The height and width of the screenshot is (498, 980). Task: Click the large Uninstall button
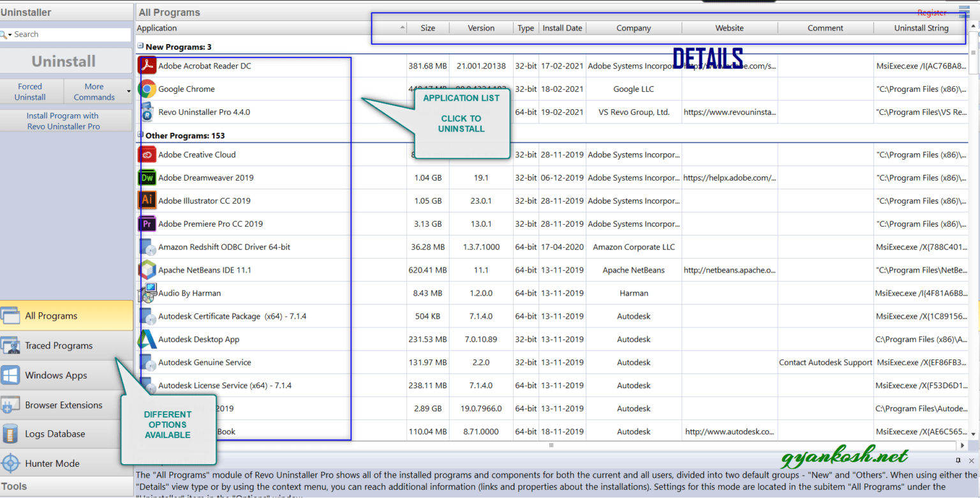(x=66, y=61)
